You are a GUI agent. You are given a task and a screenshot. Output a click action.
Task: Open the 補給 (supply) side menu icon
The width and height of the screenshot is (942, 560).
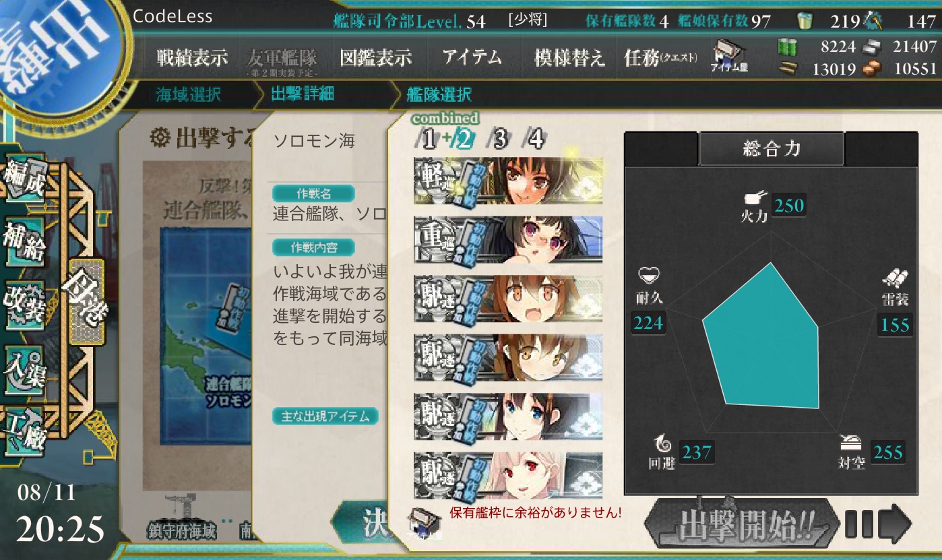pos(25,242)
